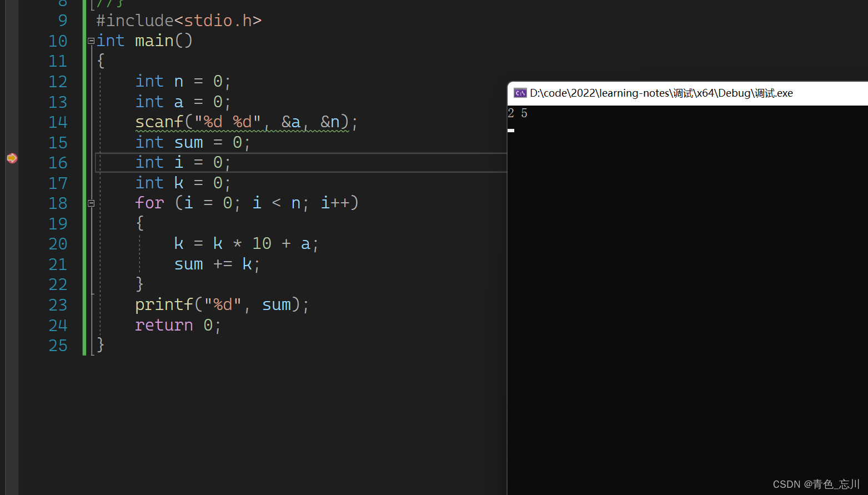Click the console input text "2 5"
This screenshot has width=868, height=495.
click(x=518, y=113)
